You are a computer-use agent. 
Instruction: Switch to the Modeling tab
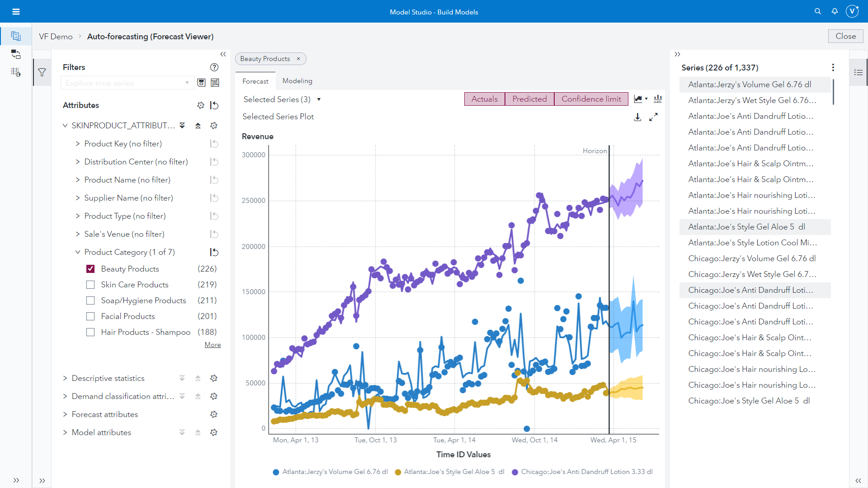click(x=297, y=81)
